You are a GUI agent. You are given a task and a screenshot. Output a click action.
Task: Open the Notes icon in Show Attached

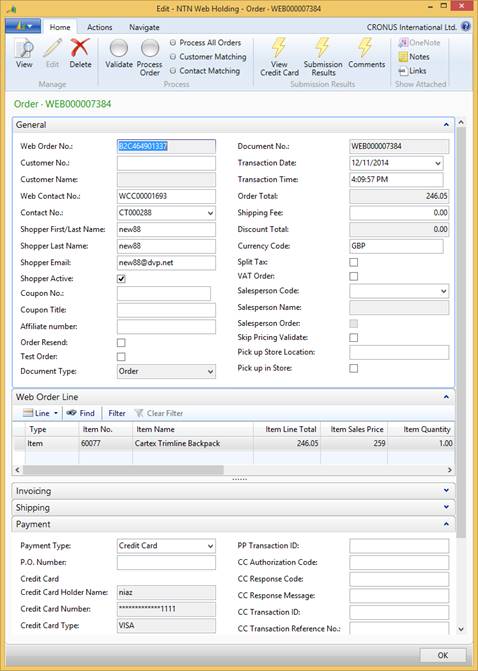[403, 56]
